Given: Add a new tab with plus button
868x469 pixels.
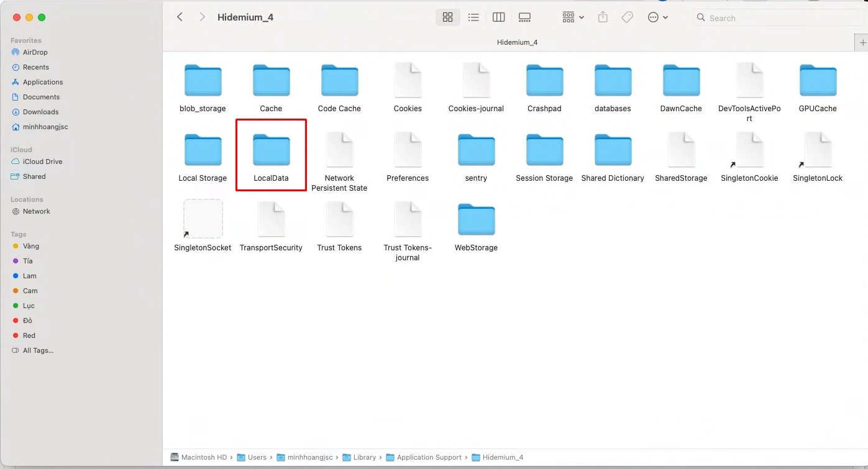Looking at the screenshot, I should (x=862, y=42).
